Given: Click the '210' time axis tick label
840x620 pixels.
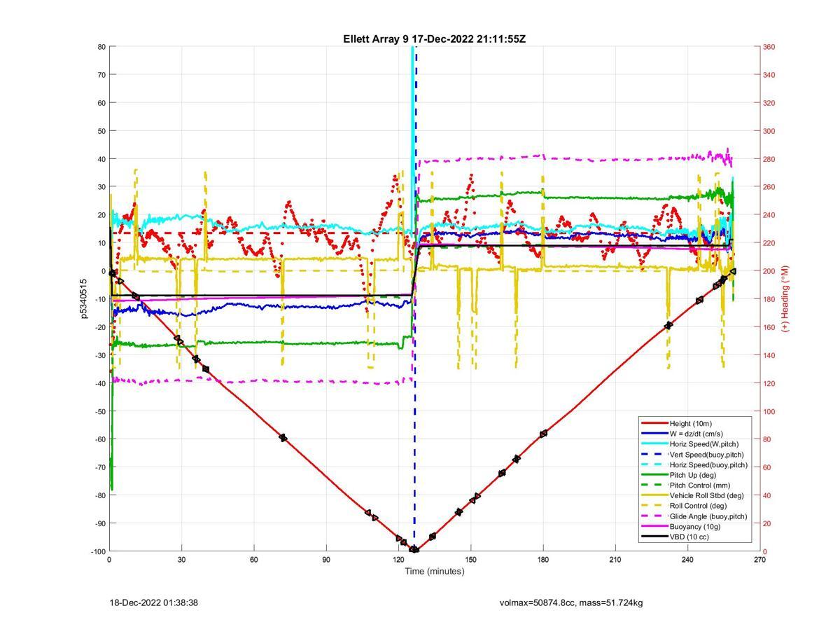Looking at the screenshot, I should coord(615,560).
